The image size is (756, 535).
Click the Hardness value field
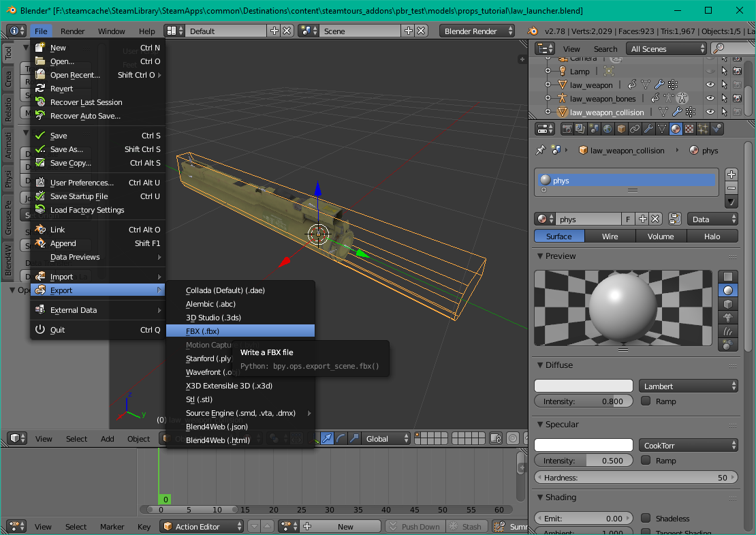click(635, 478)
